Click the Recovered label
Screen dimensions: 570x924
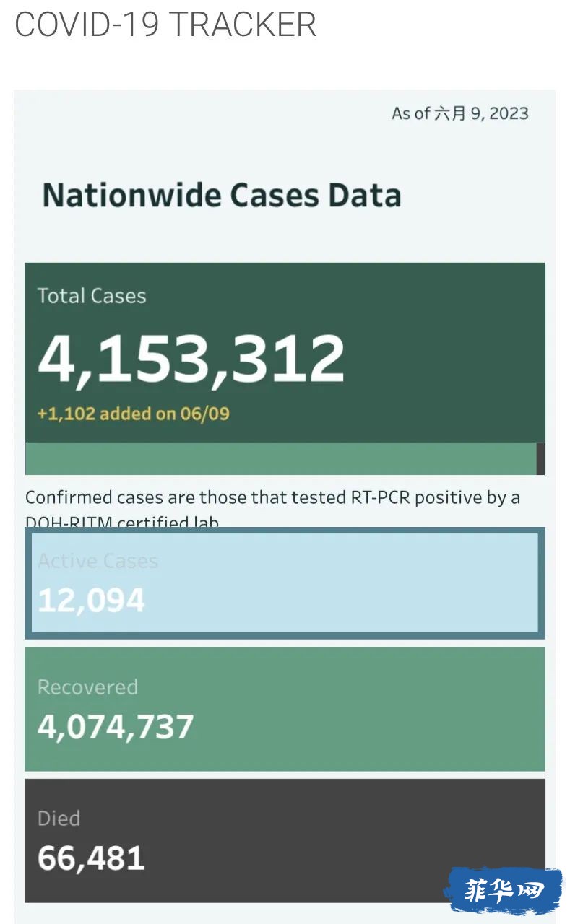point(87,687)
